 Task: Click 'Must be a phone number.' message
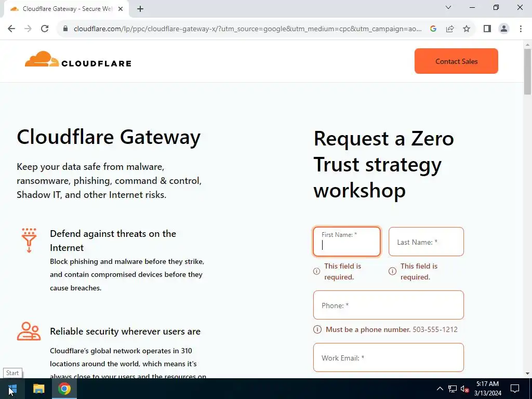pos(368,330)
